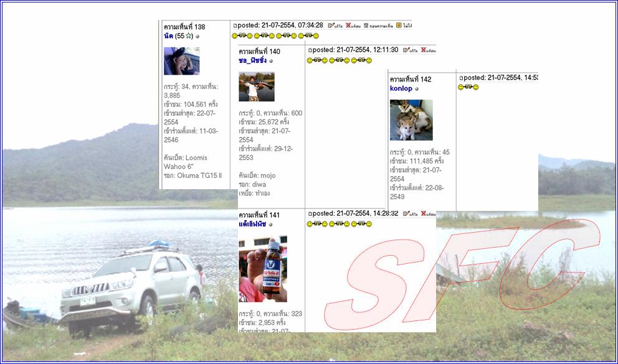
Task: Click the cats avatar in comment 142
Action: point(411,120)
